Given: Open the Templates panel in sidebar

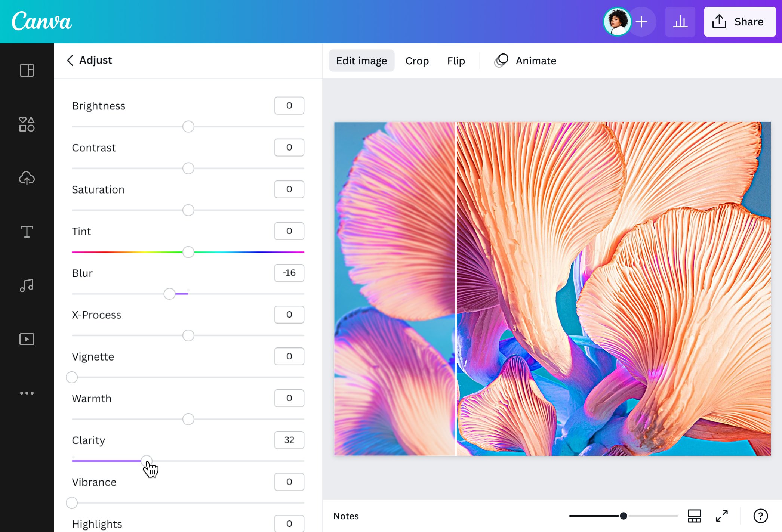Looking at the screenshot, I should (x=27, y=70).
